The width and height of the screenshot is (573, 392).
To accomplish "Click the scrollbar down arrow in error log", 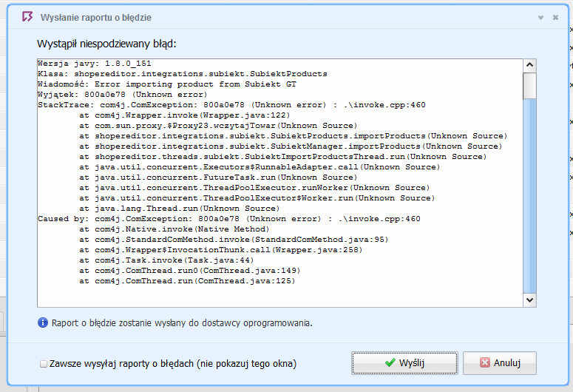I will 529,300.
